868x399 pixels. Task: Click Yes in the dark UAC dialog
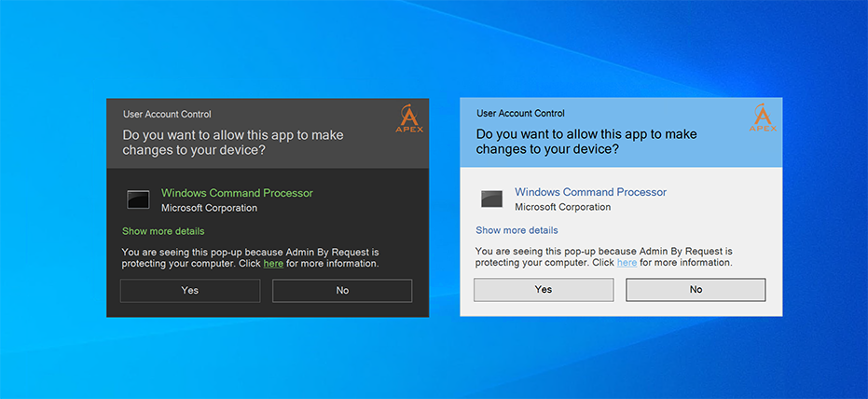coord(190,291)
